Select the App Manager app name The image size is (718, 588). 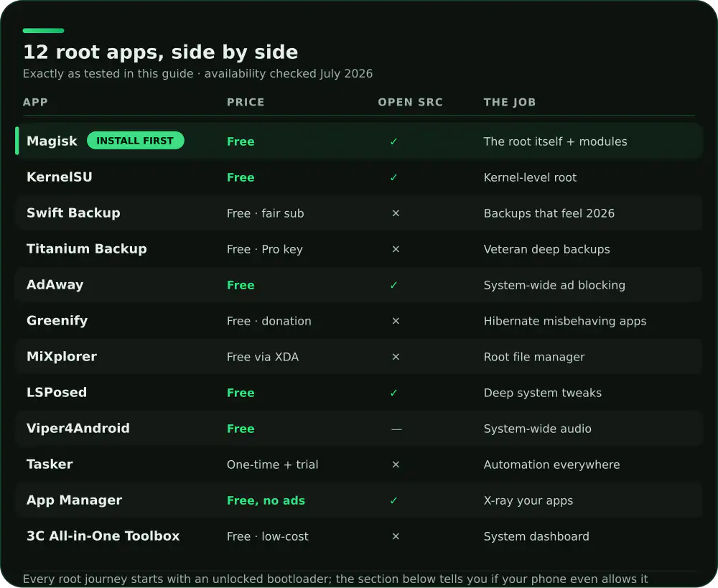75,500
